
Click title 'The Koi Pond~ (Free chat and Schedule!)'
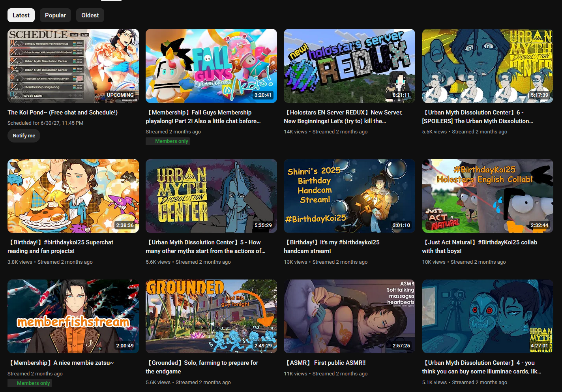62,113
